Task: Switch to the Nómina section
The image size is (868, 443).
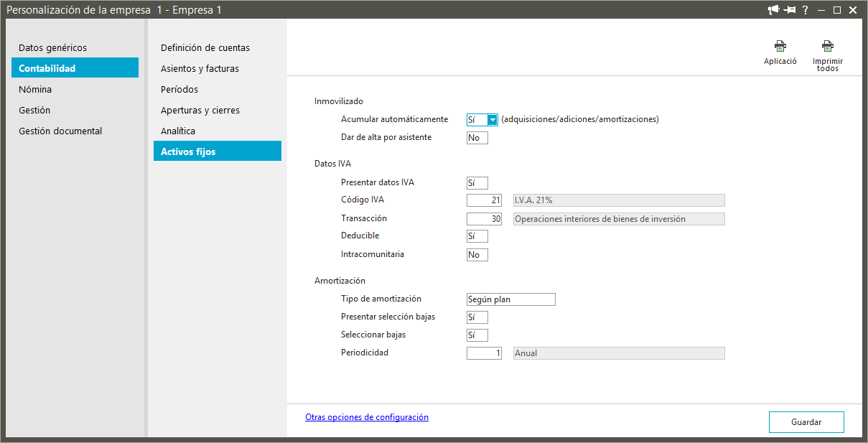Action: coord(35,90)
